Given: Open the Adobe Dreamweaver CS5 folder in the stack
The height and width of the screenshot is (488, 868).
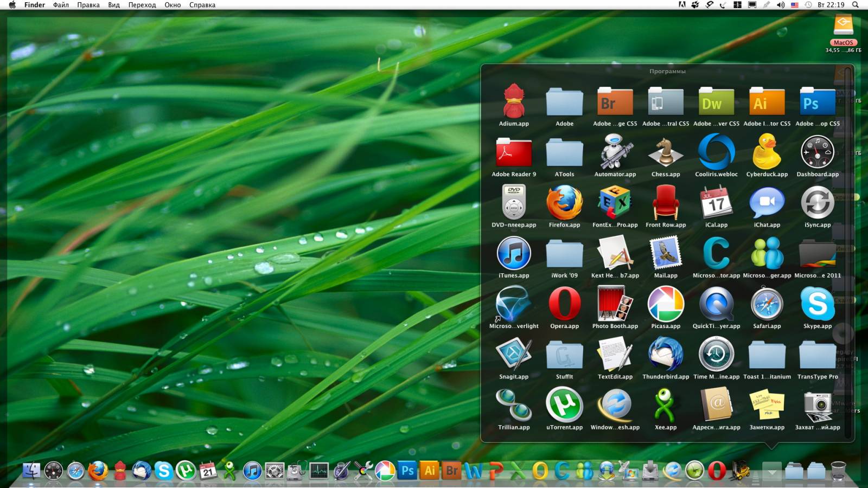Looking at the screenshot, I should [716, 101].
